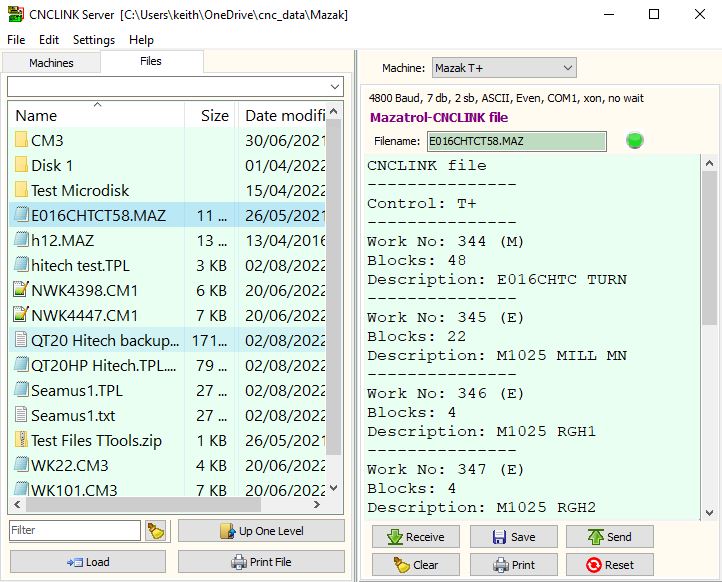Open the Settings menu
722x582 pixels.
[x=94, y=40]
